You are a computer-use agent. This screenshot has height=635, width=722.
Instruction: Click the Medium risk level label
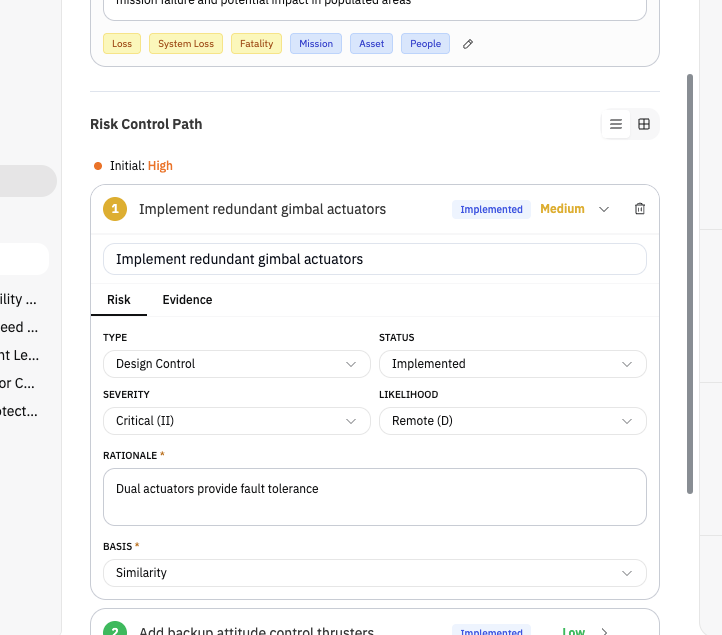pos(562,209)
